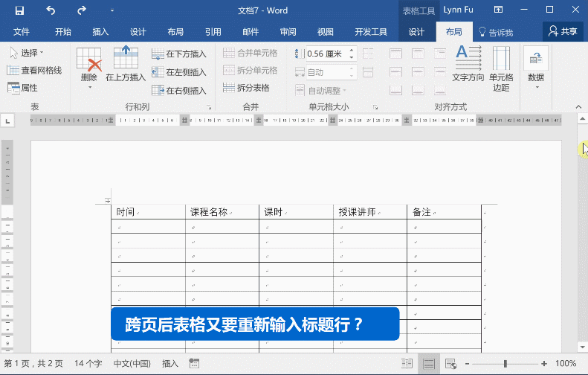
Task: Select align top left icon
Action: [x=395, y=54]
